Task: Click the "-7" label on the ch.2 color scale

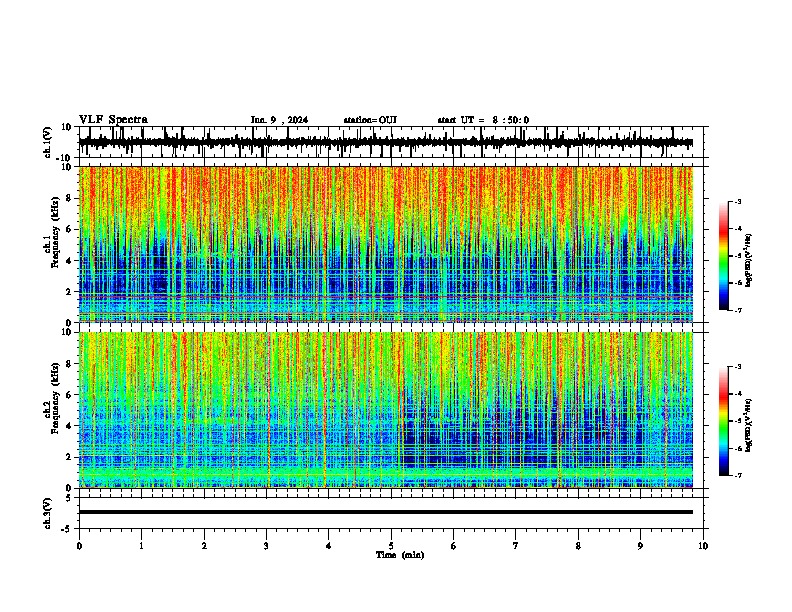Action: [x=738, y=475]
